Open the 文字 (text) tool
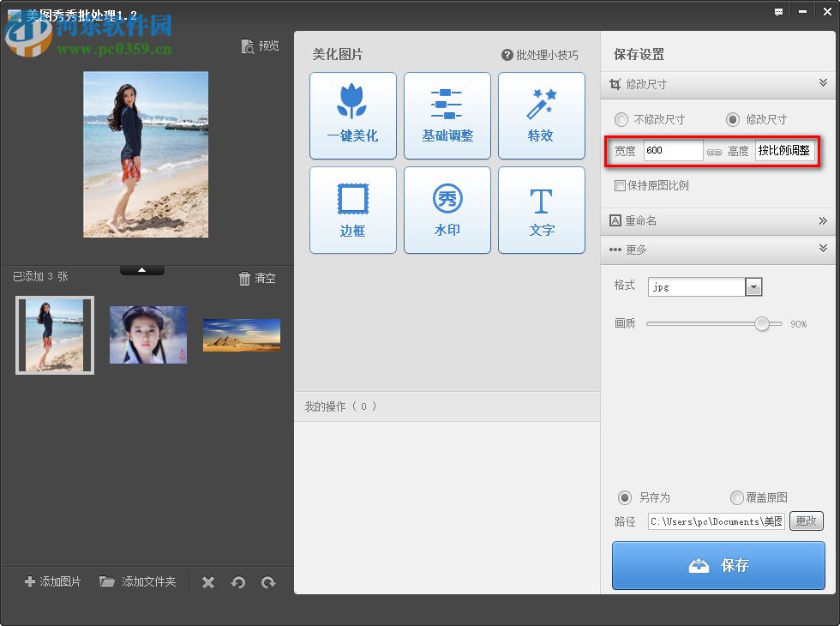 [541, 209]
